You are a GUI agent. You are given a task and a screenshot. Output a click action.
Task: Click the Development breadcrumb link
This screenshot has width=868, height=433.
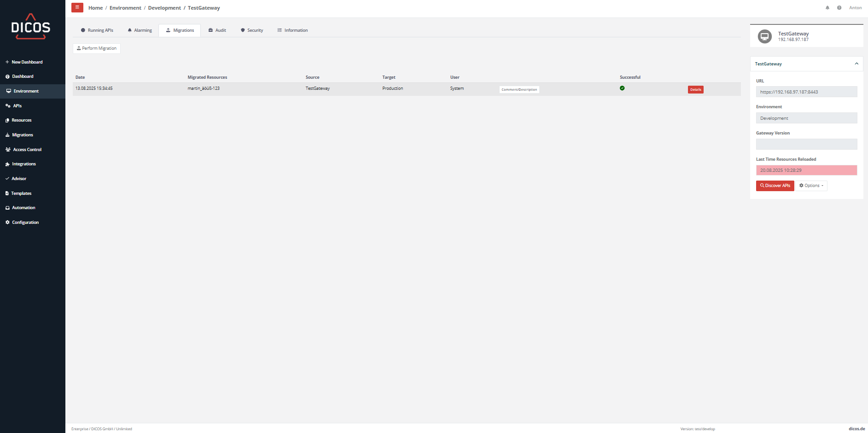(x=164, y=8)
